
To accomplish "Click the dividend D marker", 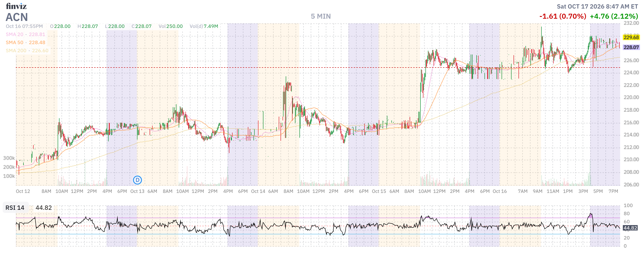I will [x=137, y=180].
